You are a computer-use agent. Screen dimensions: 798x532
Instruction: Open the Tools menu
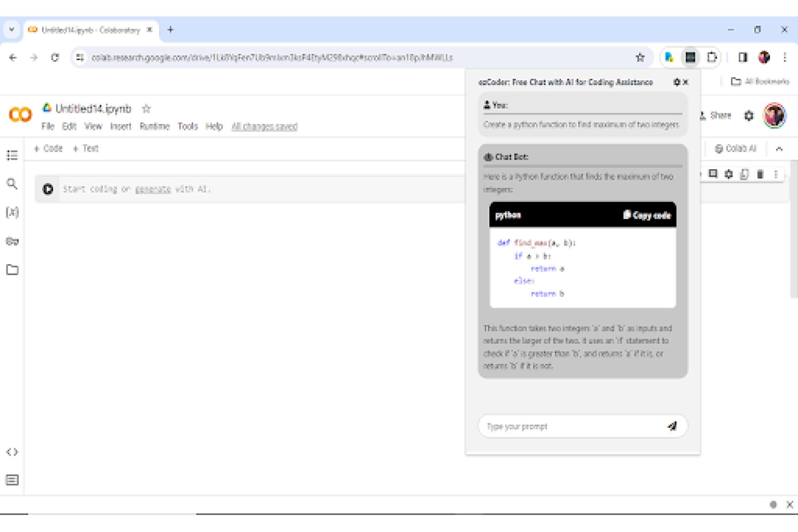[x=188, y=127]
